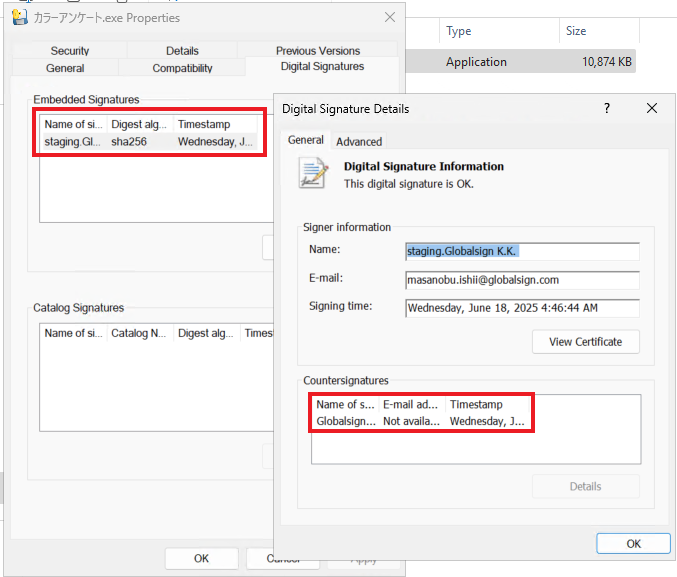This screenshot has width=677, height=577.
Task: Switch to Advanced tab in signature details
Action: 358,142
